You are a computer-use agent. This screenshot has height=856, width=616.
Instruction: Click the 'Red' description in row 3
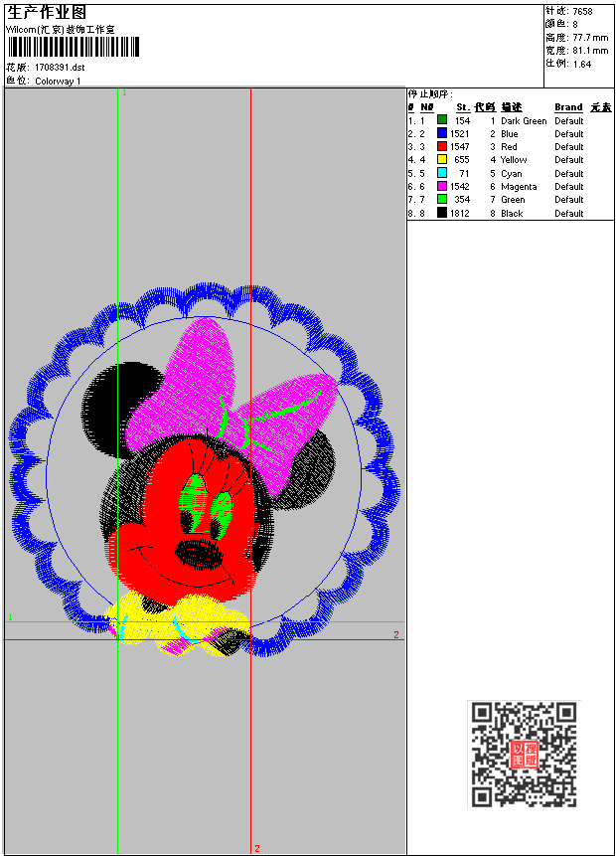click(x=509, y=147)
